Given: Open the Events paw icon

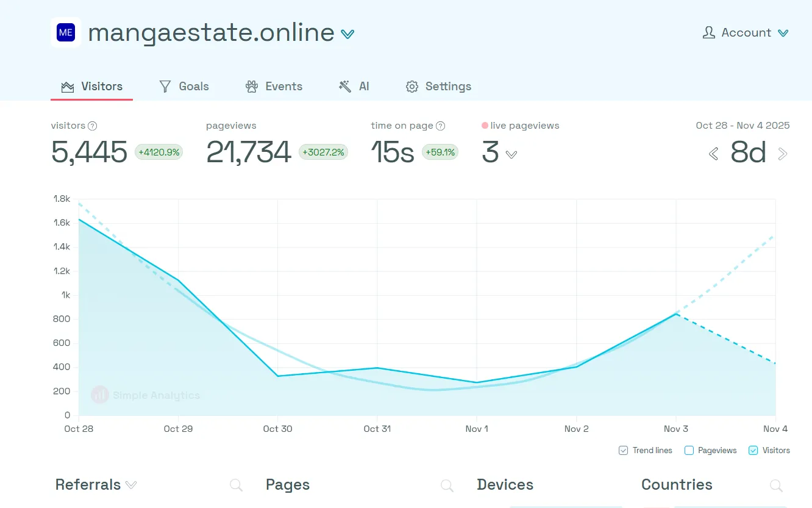Looking at the screenshot, I should pyautogui.click(x=251, y=86).
